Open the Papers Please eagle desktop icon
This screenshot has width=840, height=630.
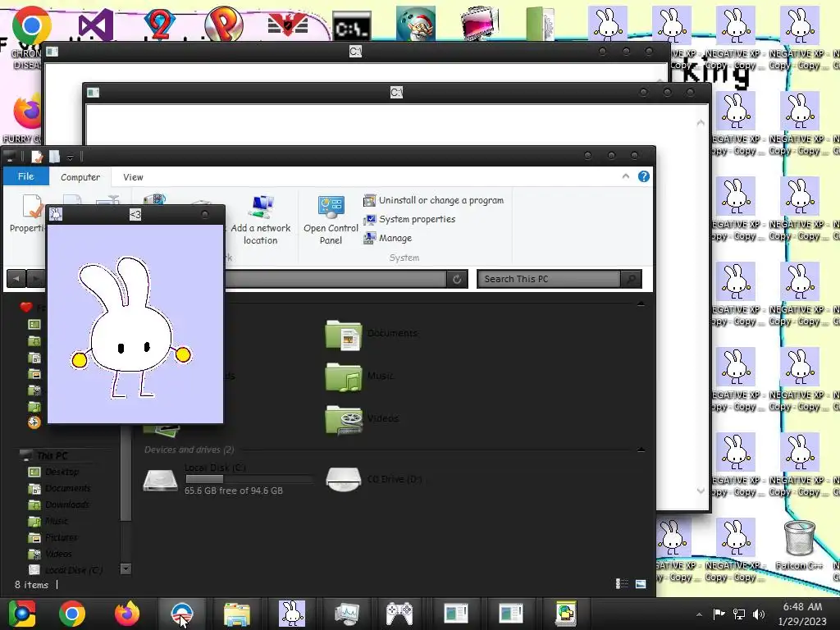288,25
